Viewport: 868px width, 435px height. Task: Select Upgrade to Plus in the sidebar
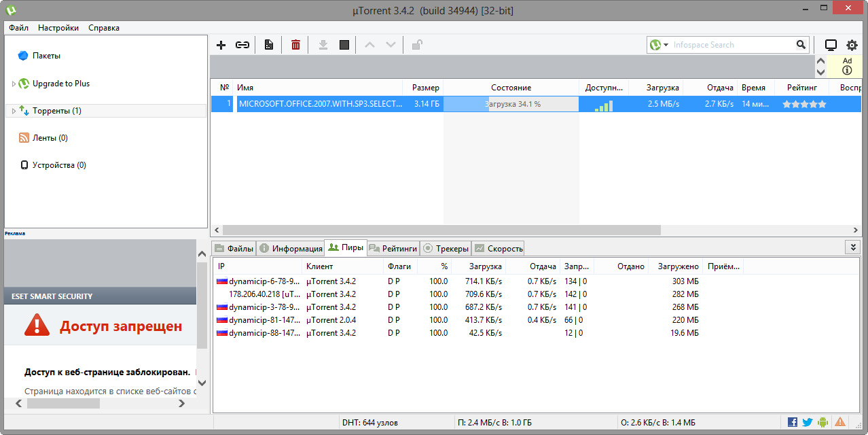pos(61,84)
